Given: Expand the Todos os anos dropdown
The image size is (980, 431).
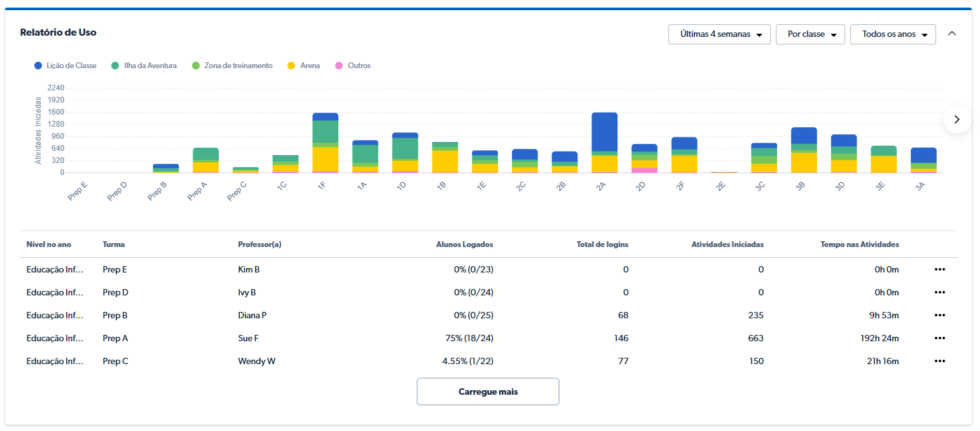Looking at the screenshot, I should pos(892,34).
